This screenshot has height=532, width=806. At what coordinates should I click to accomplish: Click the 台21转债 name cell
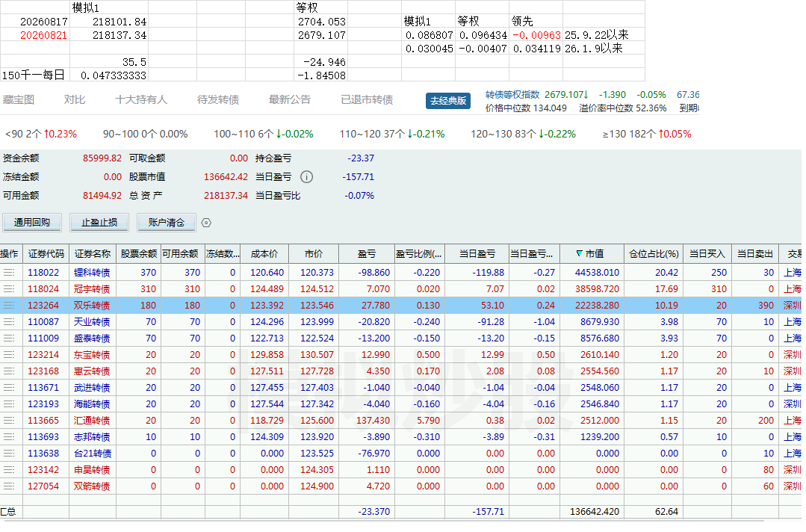tap(93, 454)
